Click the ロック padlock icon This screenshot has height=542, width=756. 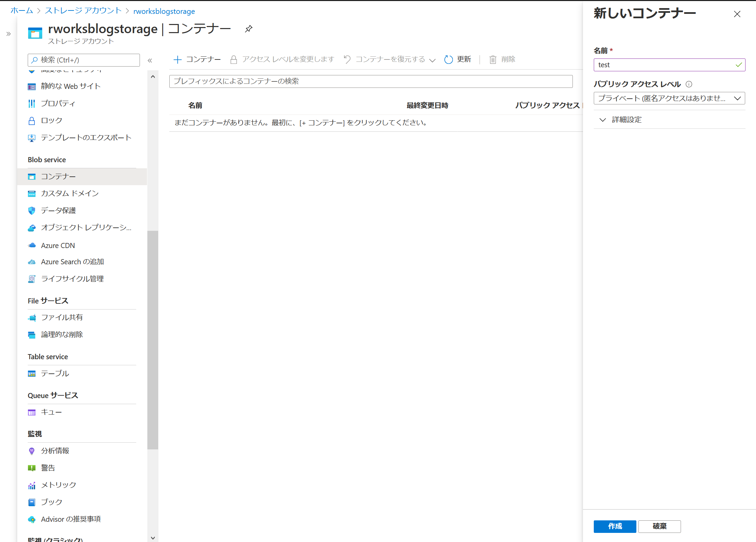click(32, 121)
